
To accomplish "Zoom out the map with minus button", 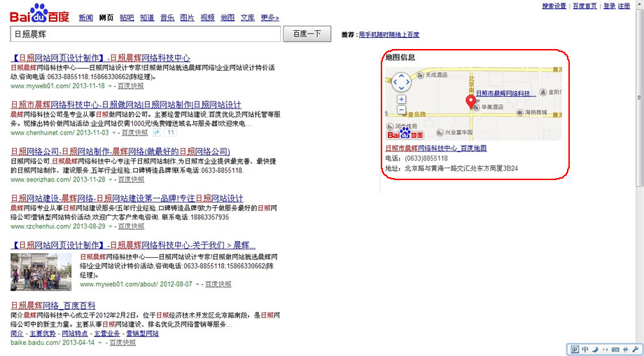I will tap(402, 110).
